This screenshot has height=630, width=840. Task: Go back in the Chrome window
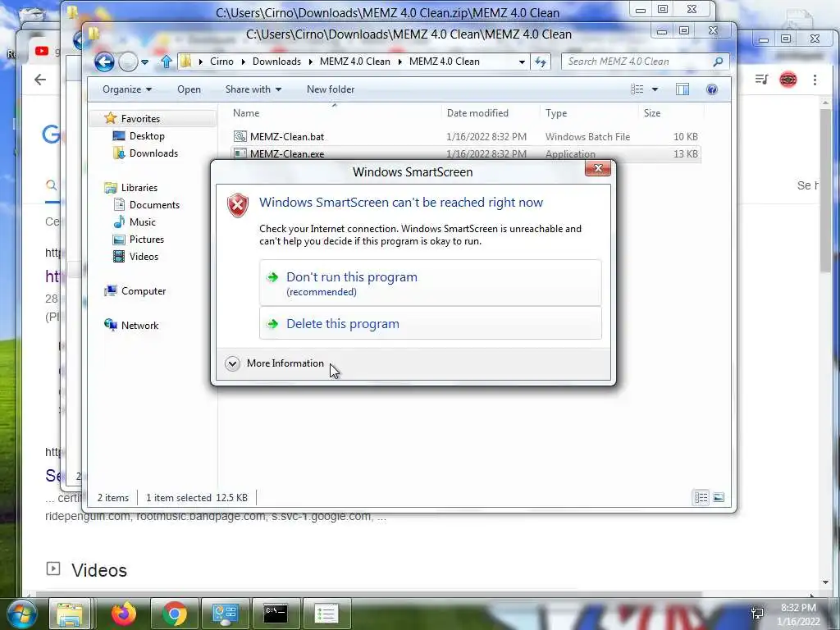pyautogui.click(x=39, y=80)
